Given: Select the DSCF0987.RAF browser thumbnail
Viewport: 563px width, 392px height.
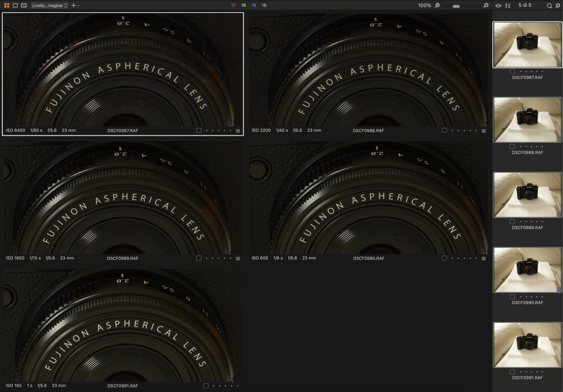Looking at the screenshot, I should tap(527, 45).
